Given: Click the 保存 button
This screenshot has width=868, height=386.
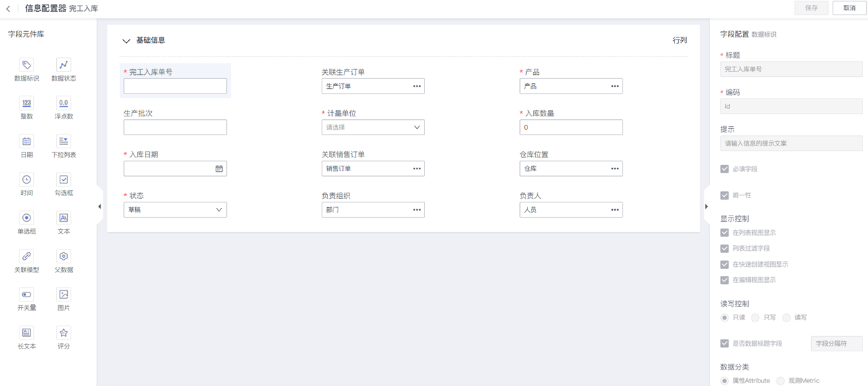Looking at the screenshot, I should click(x=811, y=8).
